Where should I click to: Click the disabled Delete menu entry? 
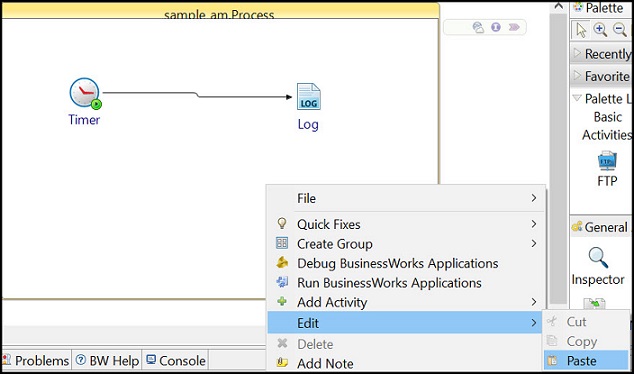coord(405,344)
